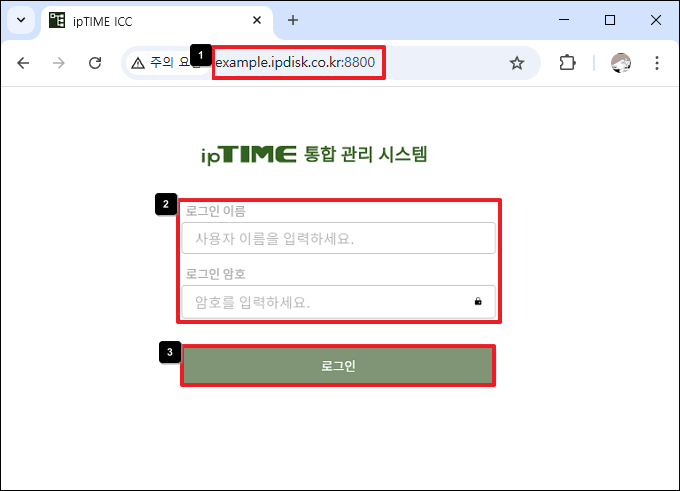Open the Chrome three-dot menu
Screen dimensions: 680x491
click(657, 63)
